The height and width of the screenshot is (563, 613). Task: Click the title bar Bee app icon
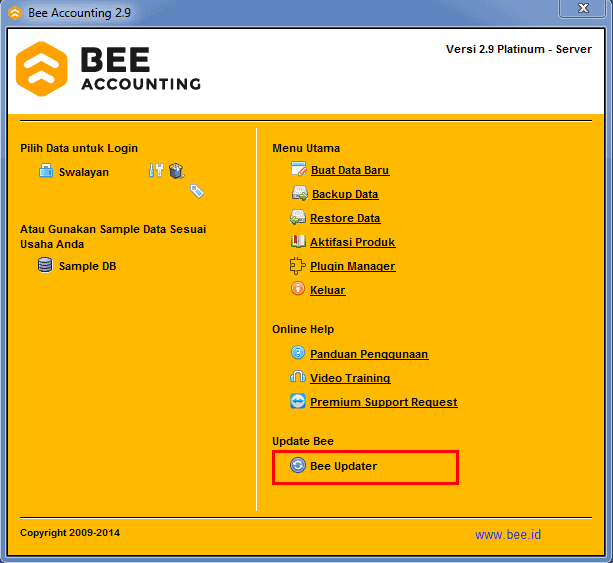15,13
